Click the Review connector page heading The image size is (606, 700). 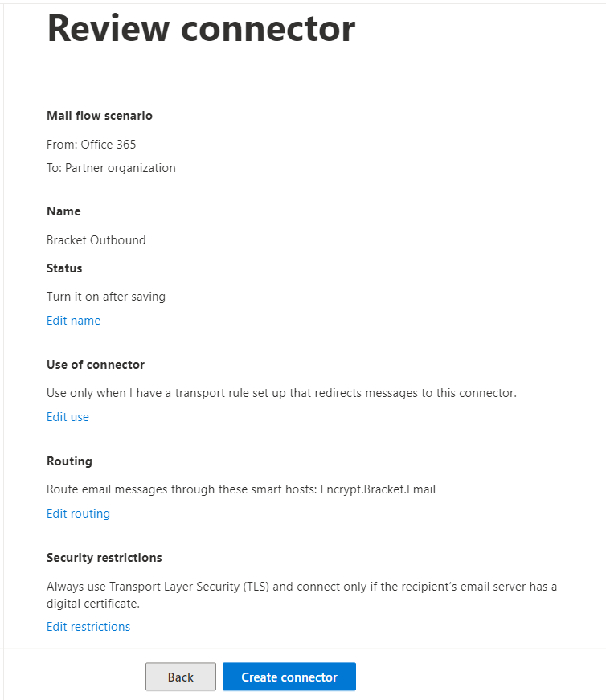point(201,29)
